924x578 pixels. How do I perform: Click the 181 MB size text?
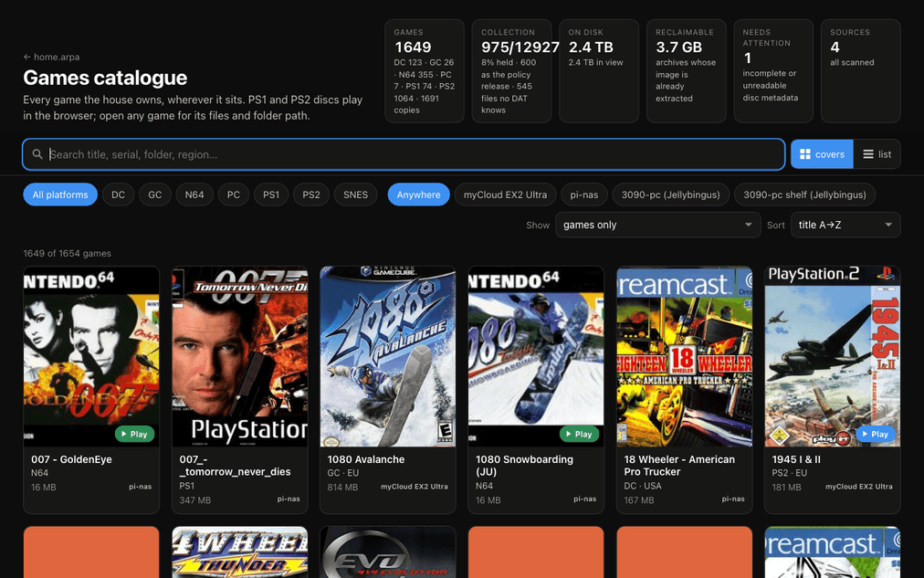point(787,488)
